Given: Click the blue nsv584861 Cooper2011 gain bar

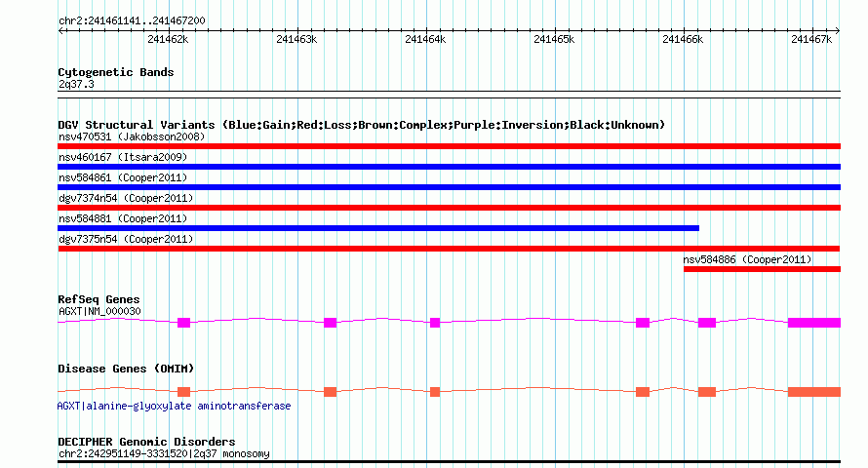Looking at the screenshot, I should tap(449, 187).
